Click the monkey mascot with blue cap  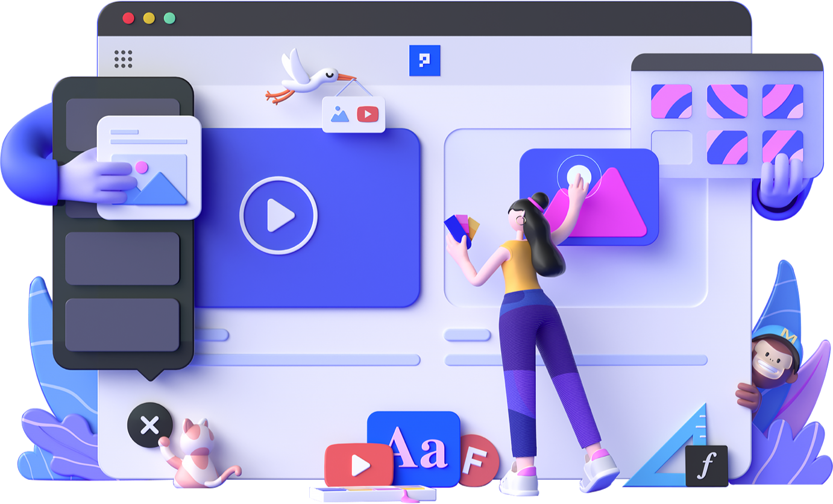pyautogui.click(x=773, y=365)
